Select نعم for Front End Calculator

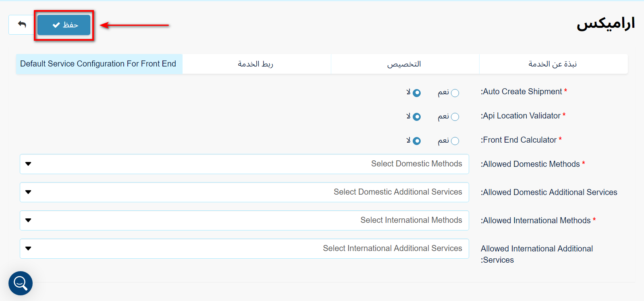click(x=455, y=141)
